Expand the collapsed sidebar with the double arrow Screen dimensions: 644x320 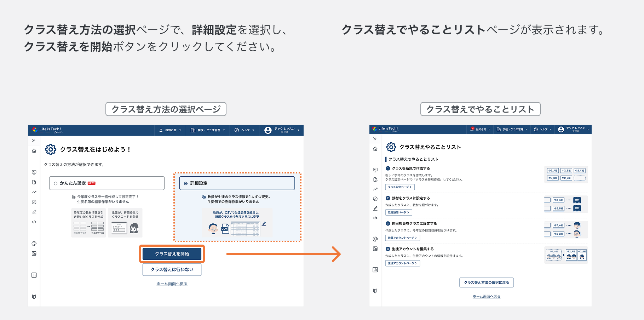(x=34, y=140)
